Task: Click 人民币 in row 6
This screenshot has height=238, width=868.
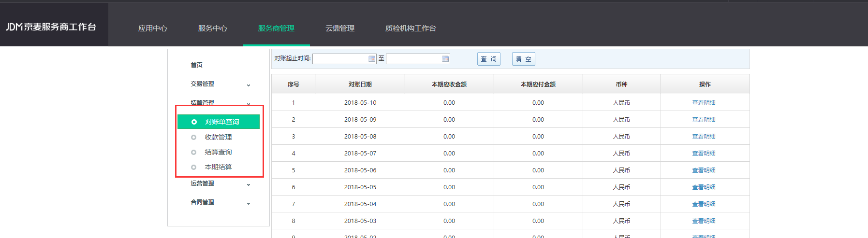Action: coord(621,187)
